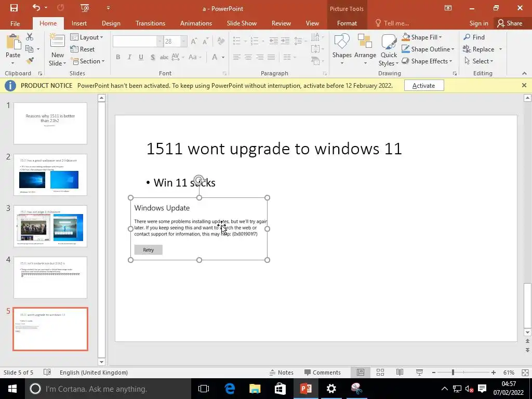Toggle text shadow

(x=153, y=57)
